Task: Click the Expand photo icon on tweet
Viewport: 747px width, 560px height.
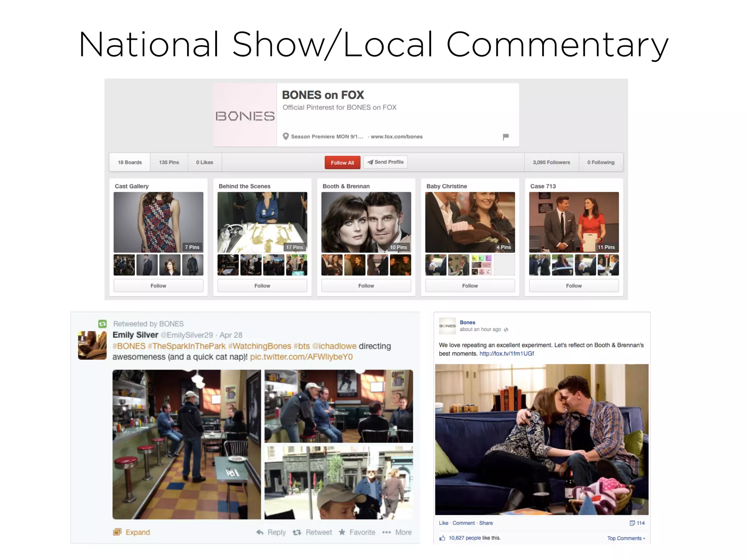Action: [x=117, y=532]
